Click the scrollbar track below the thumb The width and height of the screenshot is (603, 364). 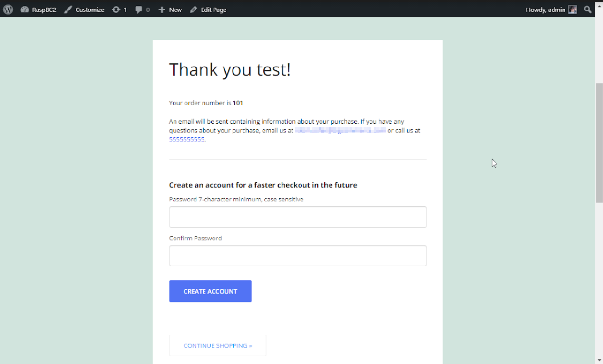[599, 285]
